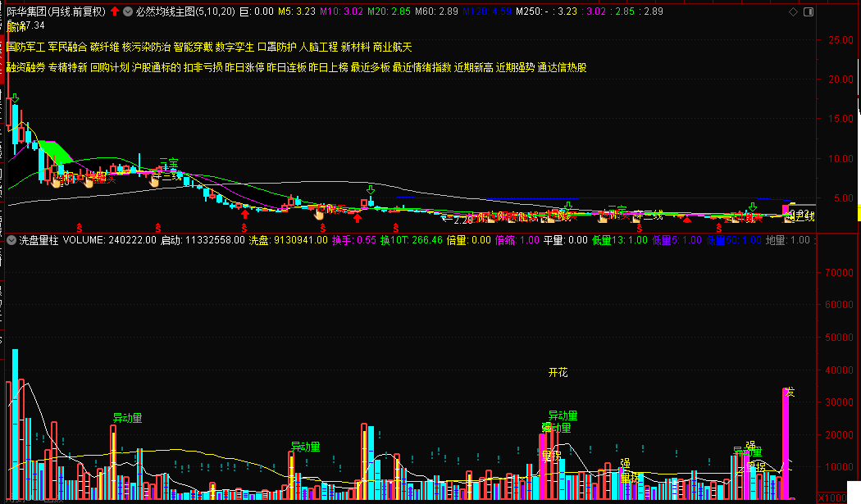The height and width of the screenshot is (504, 861).
Task: Click the 发 label on latest magenta bar
Action: 790,392
